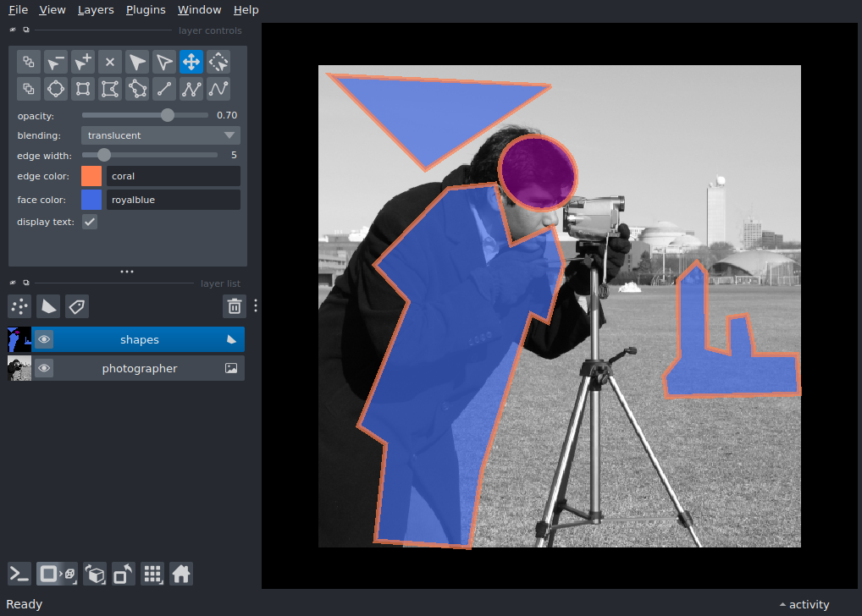Toggle the 3D view mode
862x616 pixels.
pyautogui.click(x=56, y=574)
